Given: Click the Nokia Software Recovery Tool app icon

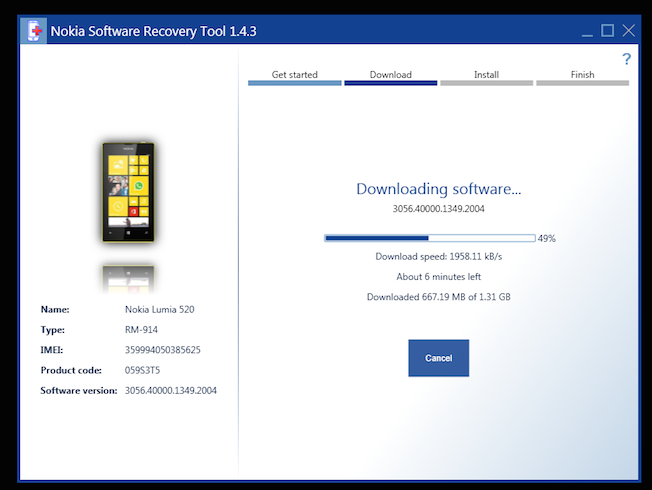Looking at the screenshot, I should [x=34, y=31].
